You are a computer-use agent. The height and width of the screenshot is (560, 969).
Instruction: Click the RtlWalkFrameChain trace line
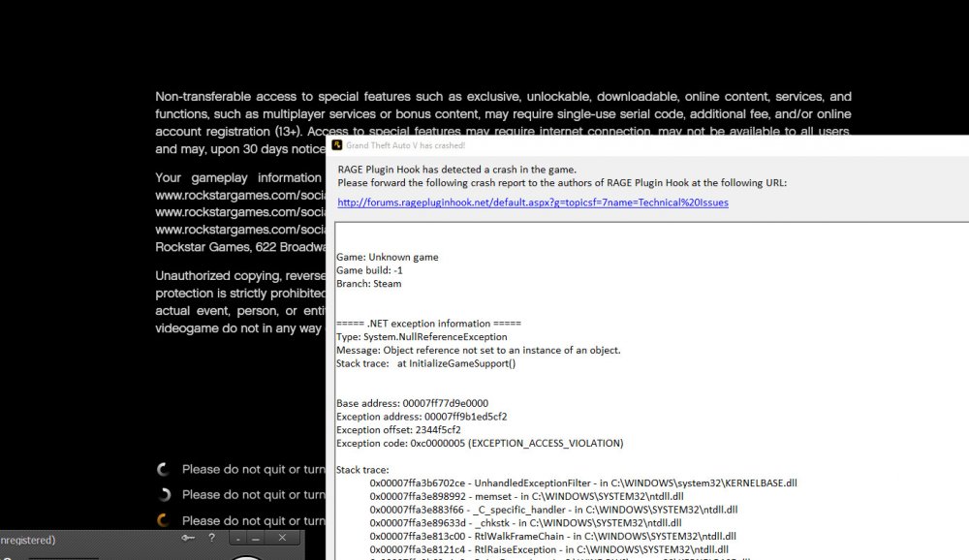[x=553, y=537]
